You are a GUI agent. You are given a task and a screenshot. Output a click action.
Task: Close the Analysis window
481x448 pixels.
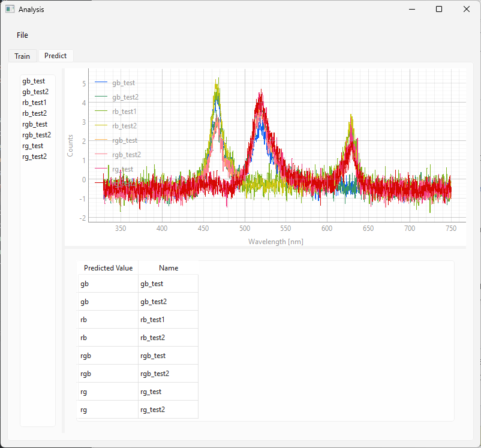(467, 9)
